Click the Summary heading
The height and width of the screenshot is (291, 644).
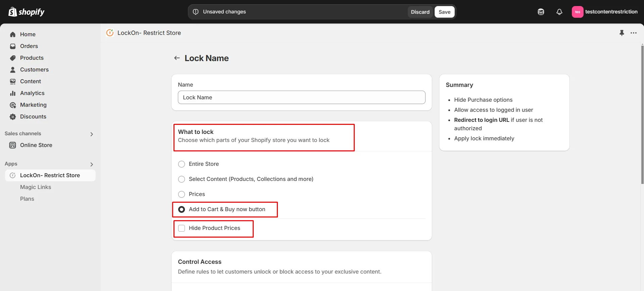[x=459, y=85]
